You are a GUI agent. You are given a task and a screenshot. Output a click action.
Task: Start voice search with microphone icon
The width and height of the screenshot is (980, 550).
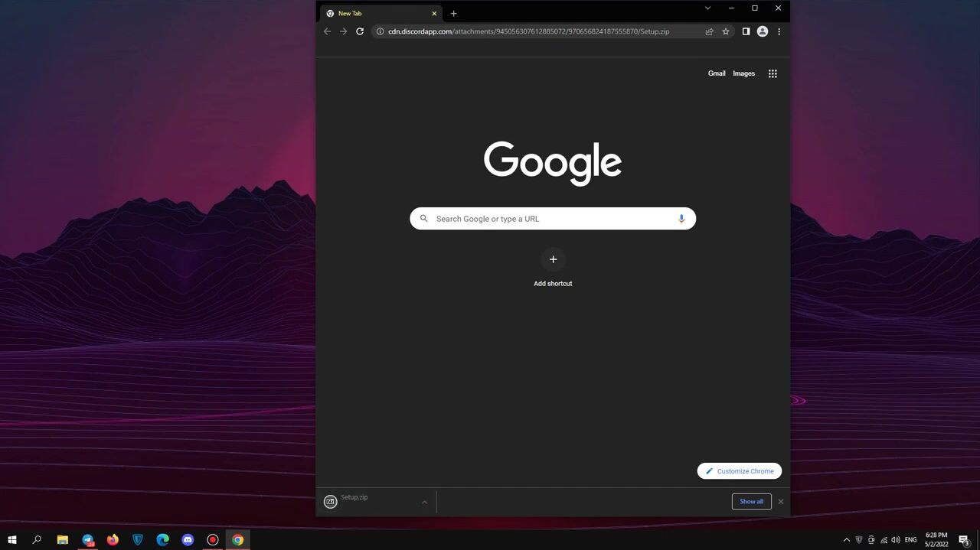pyautogui.click(x=681, y=219)
